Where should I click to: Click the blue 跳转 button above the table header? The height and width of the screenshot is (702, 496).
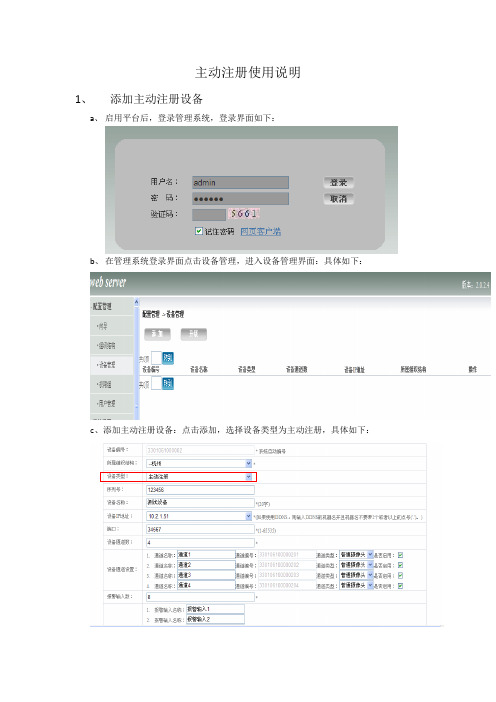[167, 358]
